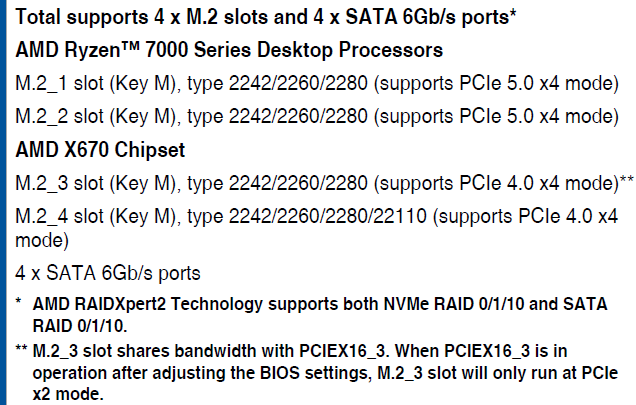
Task: Click the single asterisk footnote marker
Action: 18,302
